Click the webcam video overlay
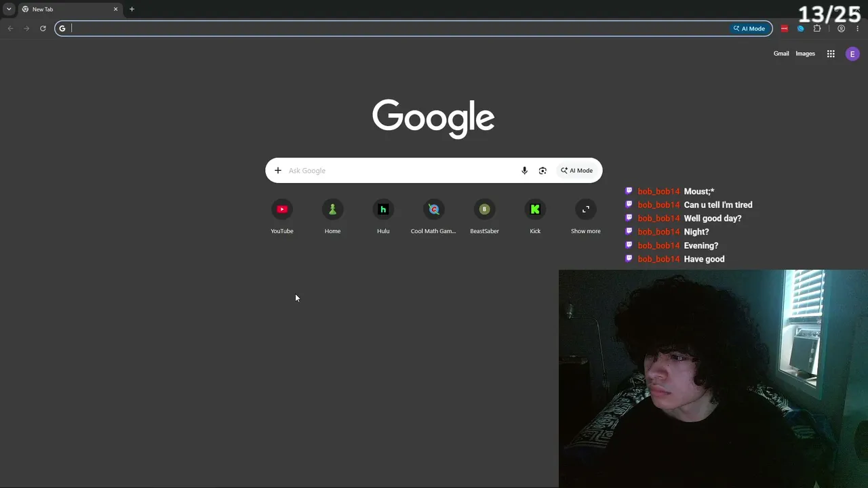Screen dimensions: 868x488 pos(713,379)
